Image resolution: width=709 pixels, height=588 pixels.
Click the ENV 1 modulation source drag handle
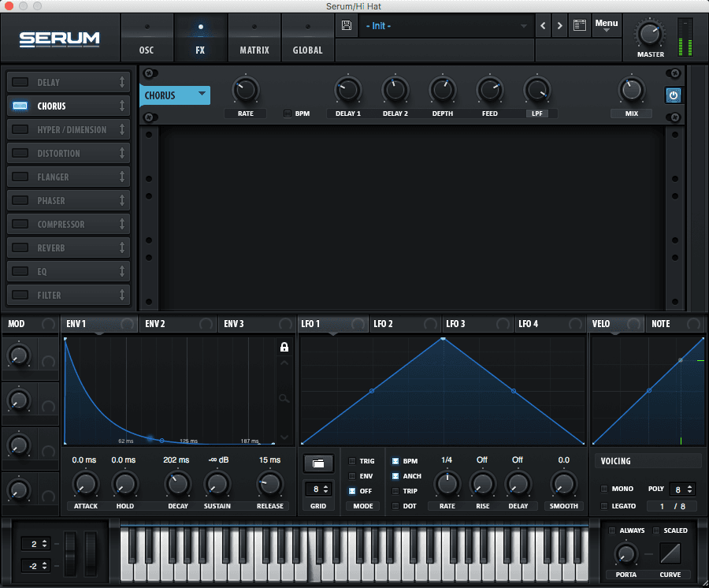point(127,324)
